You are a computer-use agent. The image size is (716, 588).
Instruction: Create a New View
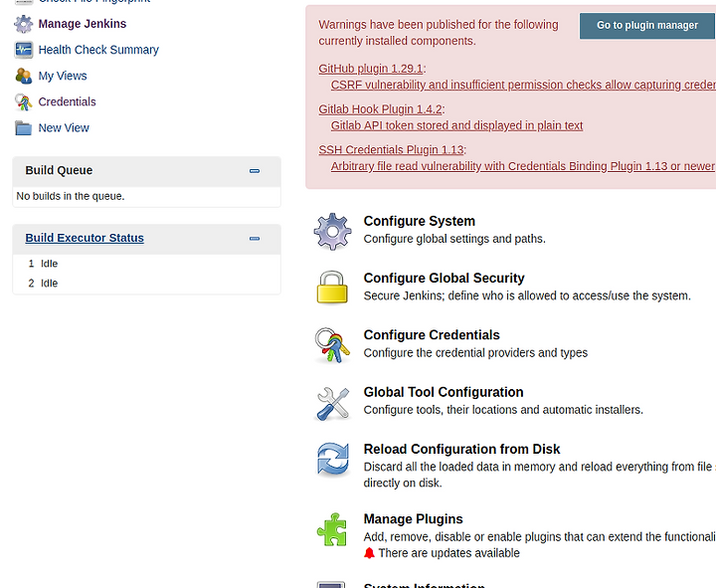coord(64,128)
